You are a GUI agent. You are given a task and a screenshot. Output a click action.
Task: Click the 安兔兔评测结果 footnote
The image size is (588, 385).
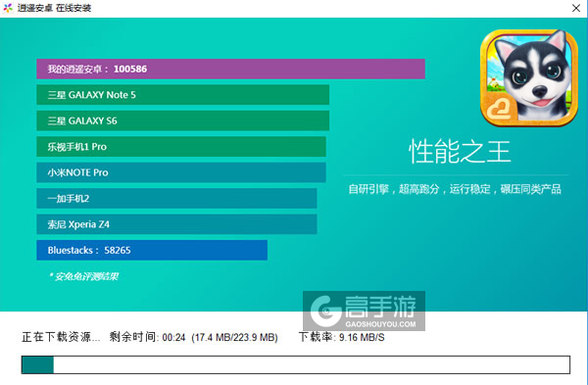(x=83, y=276)
